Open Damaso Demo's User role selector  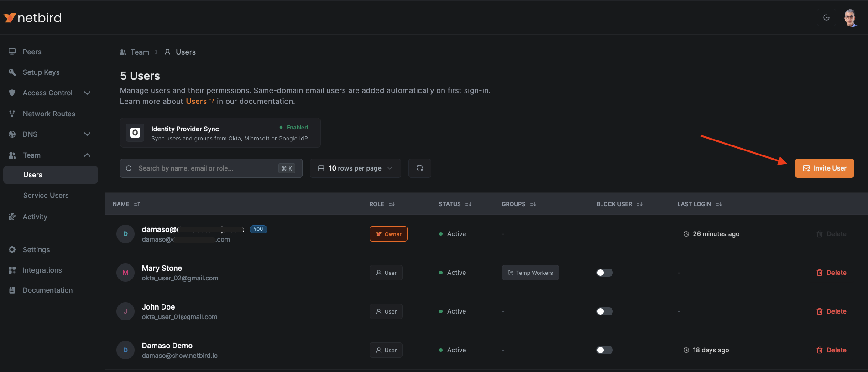pyautogui.click(x=386, y=351)
